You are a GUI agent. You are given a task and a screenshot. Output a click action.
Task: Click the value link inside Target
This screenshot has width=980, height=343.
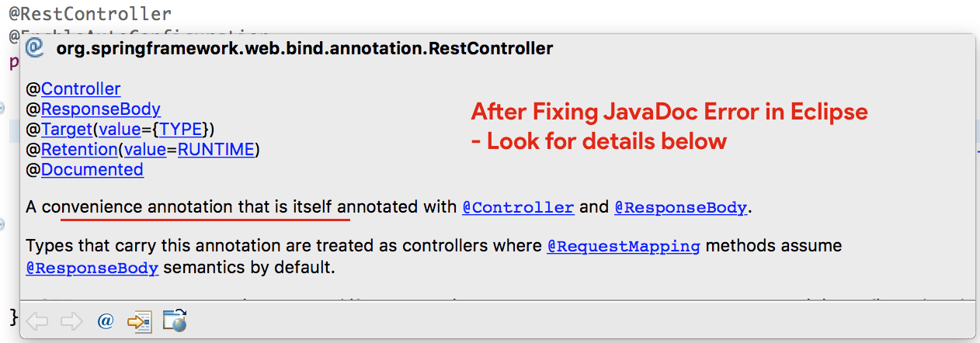coord(120,129)
